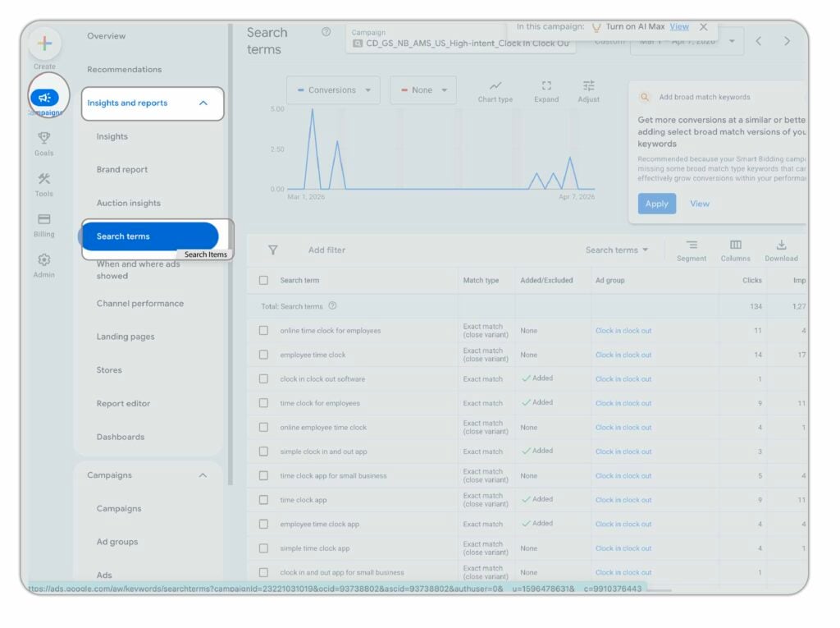Click the Create plus icon

coord(44,44)
